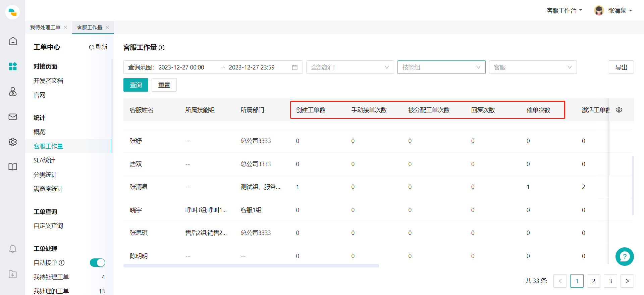644x295 pixels.
Task: Open the 技能组 dropdown
Action: pos(441,67)
